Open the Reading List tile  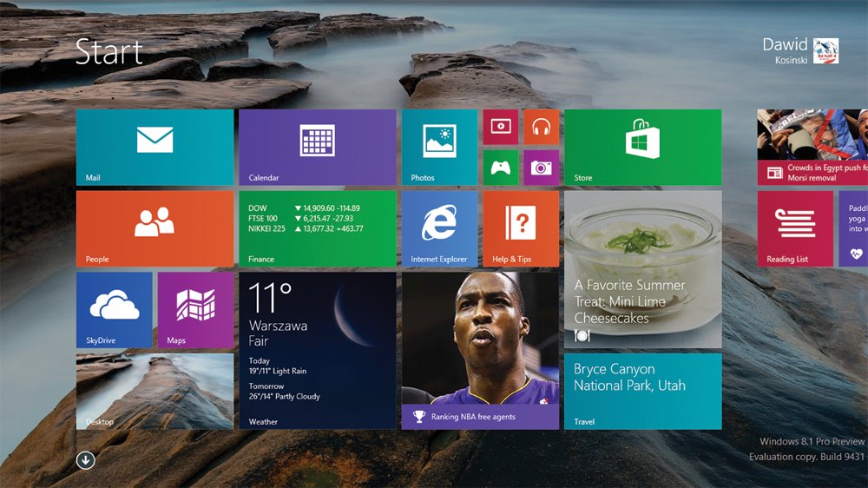point(794,228)
